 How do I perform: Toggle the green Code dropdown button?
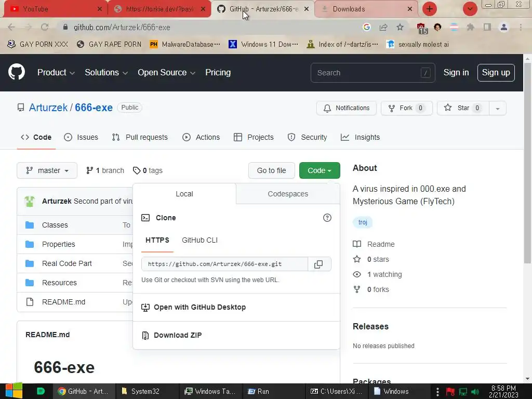coord(320,170)
